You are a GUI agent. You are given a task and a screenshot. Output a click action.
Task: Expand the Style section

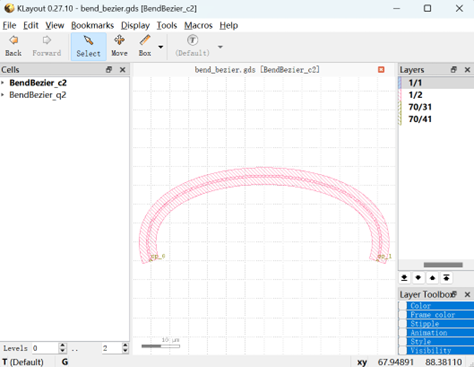440,342
